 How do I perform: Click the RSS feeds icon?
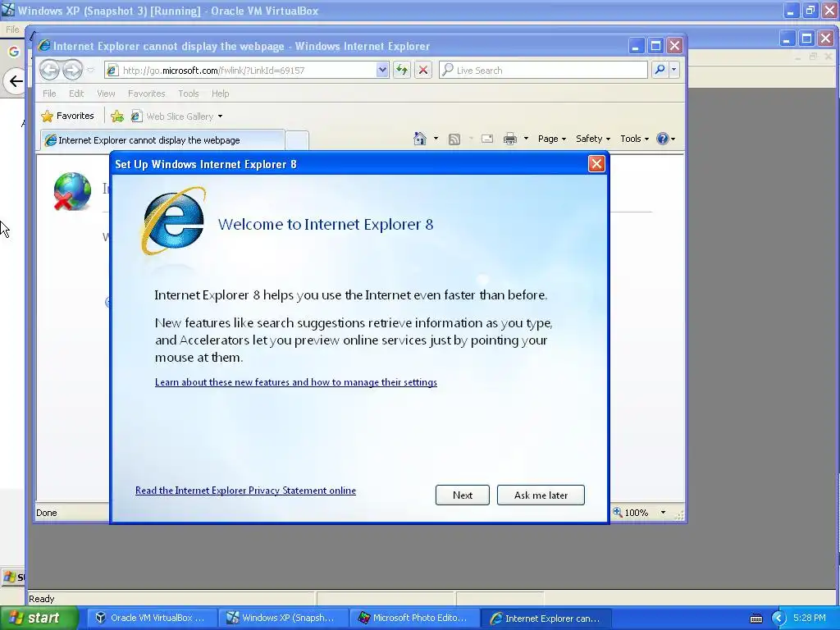(x=454, y=139)
